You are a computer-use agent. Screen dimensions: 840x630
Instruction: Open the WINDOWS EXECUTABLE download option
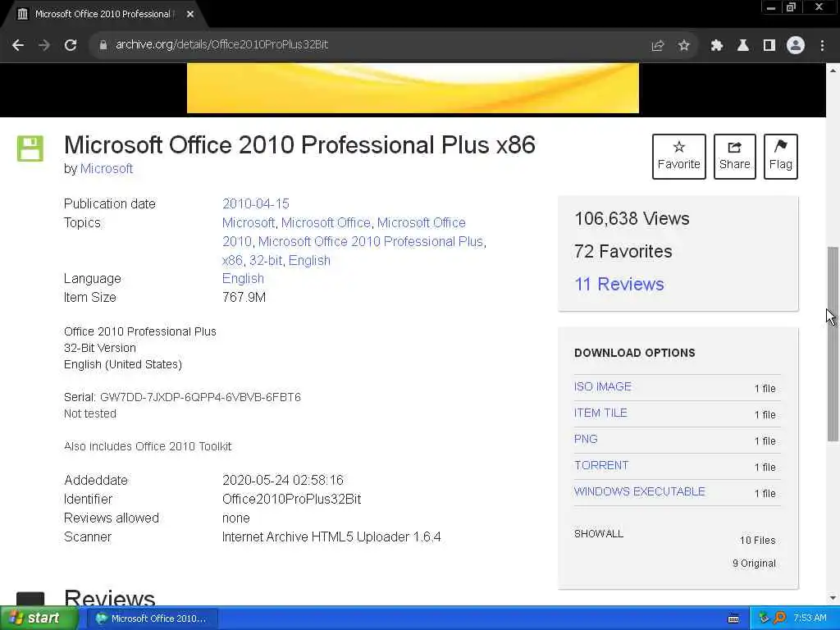click(640, 492)
